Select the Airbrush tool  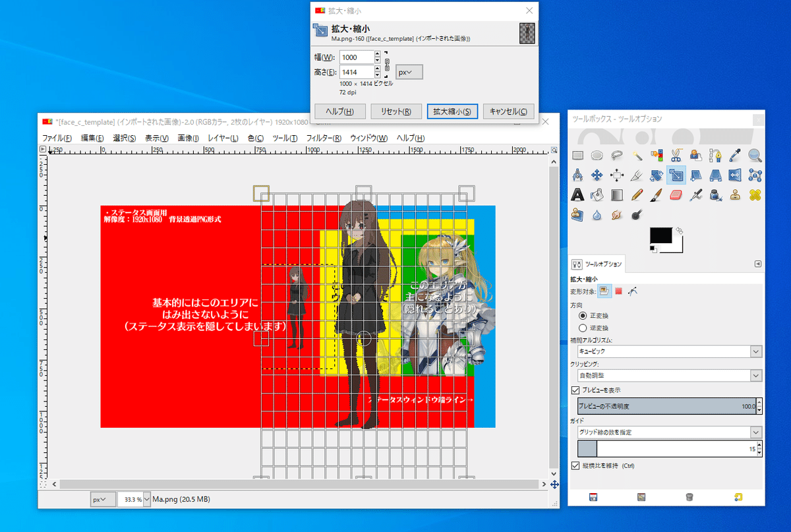(x=696, y=195)
